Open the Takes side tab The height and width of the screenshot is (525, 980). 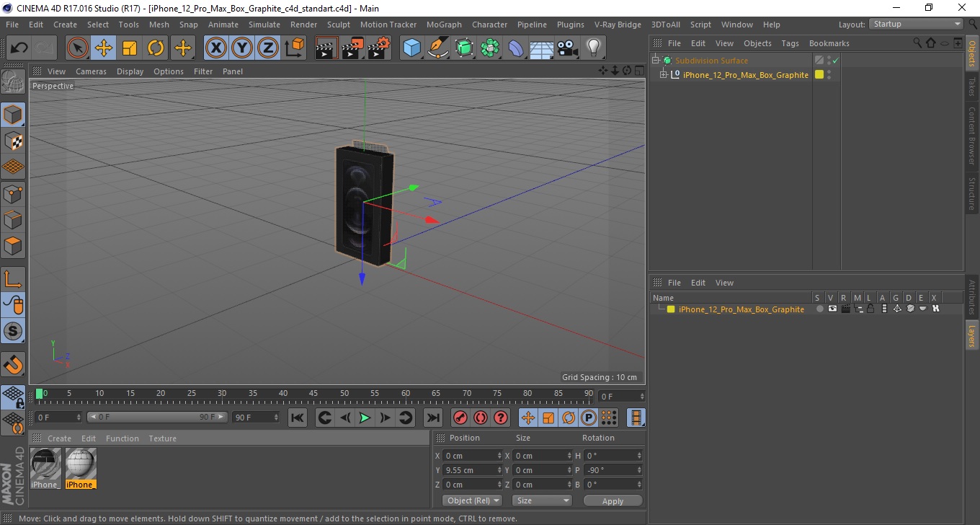[x=972, y=87]
